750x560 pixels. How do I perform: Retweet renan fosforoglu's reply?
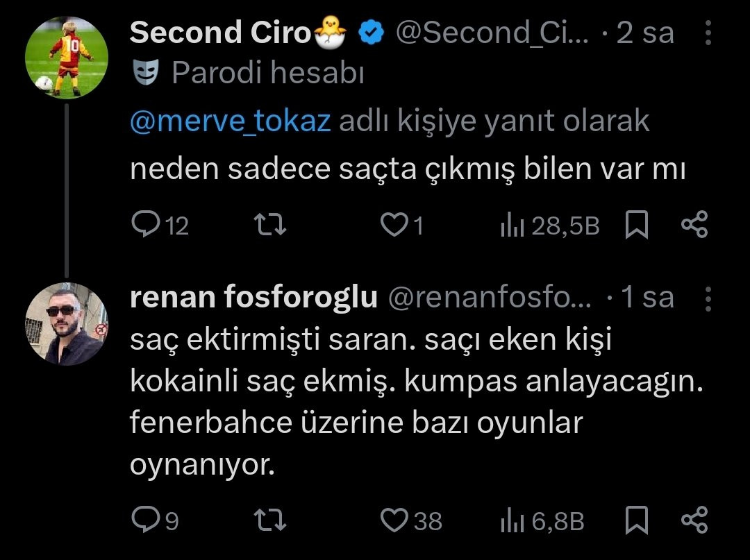[x=267, y=520]
